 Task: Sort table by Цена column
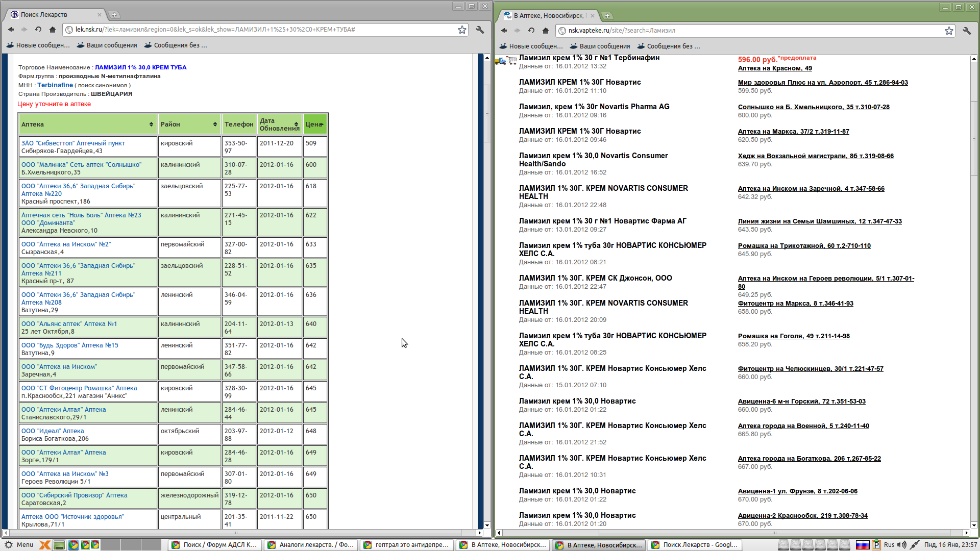[x=315, y=124]
